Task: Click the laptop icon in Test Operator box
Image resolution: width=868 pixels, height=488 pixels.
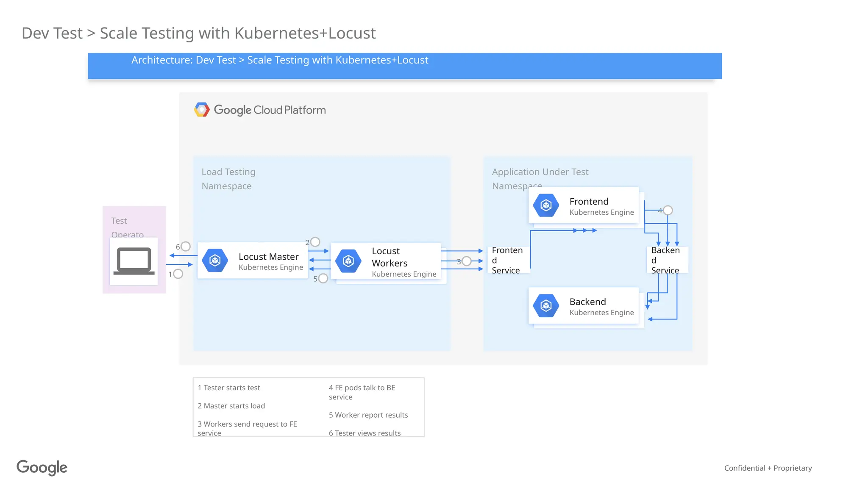Action: (134, 261)
